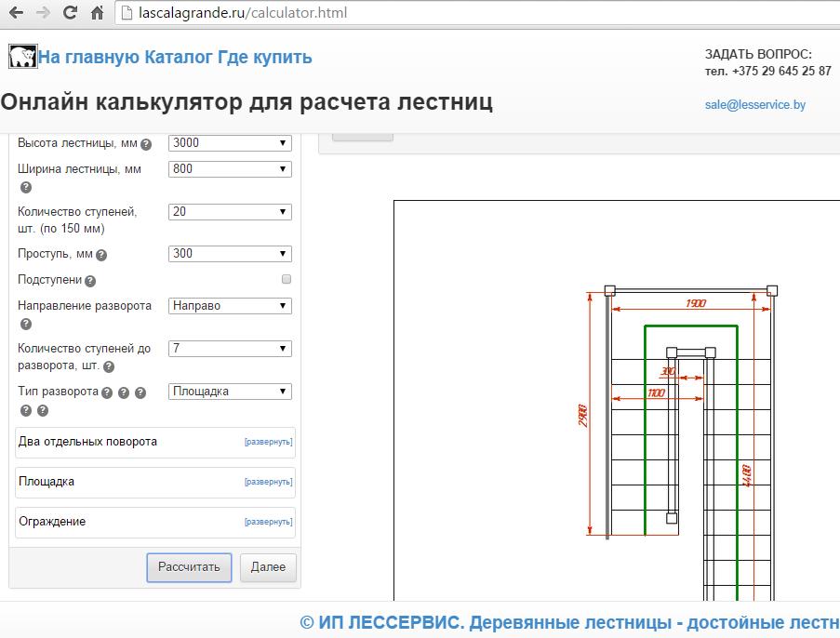Open Количество ступеней dropdown showing 20
The height and width of the screenshot is (638, 840).
[230, 212]
